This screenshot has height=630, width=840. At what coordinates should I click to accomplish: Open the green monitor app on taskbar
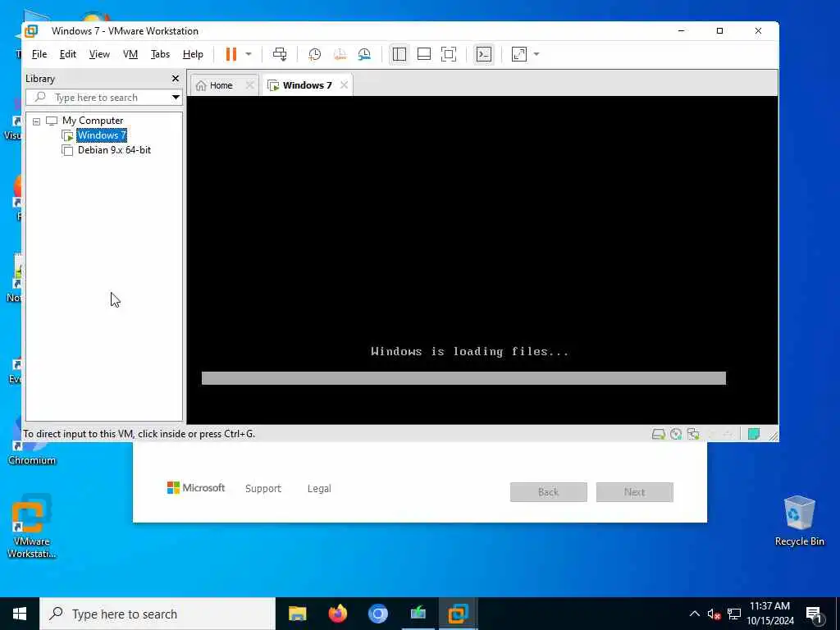pos(418,614)
